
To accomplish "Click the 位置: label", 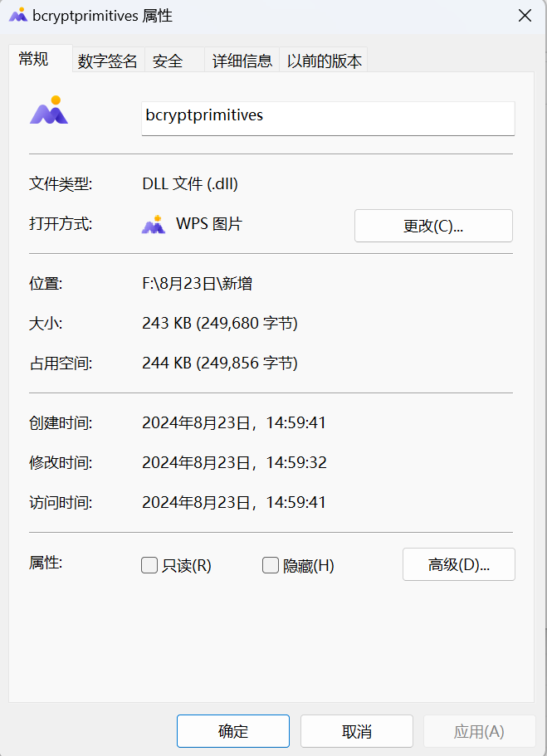I will [x=46, y=284].
